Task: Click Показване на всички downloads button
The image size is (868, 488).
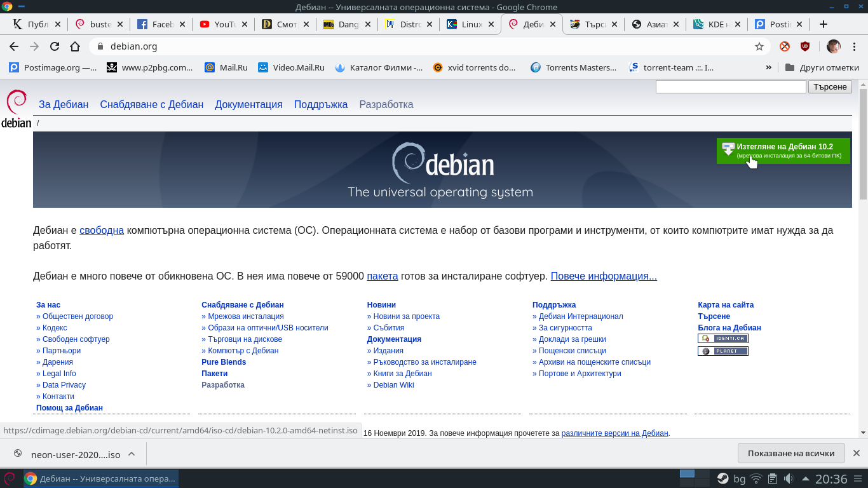Action: pyautogui.click(x=791, y=453)
